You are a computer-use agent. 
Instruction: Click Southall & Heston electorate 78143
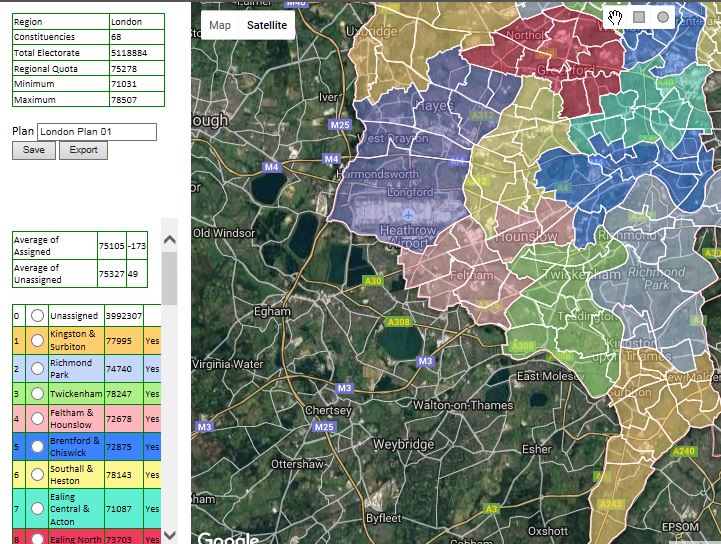pyautogui.click(x=119, y=475)
